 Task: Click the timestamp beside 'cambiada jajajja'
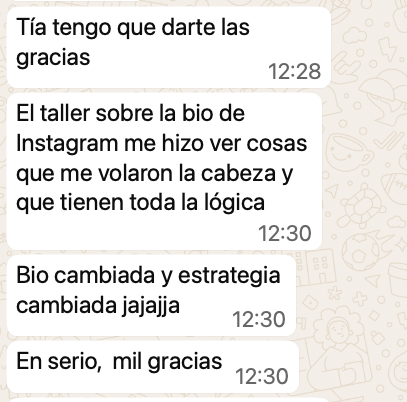coord(259,319)
